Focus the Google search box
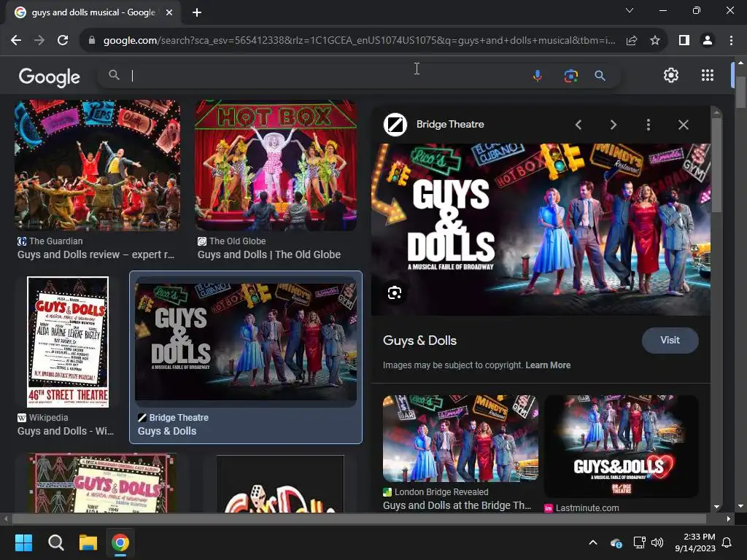The height and width of the screenshot is (560, 747). click(329, 75)
